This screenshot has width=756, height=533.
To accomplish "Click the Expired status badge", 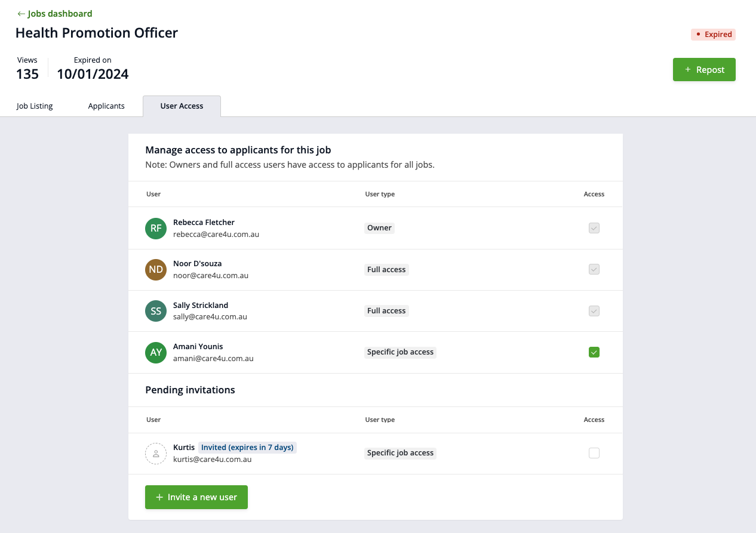I will [x=713, y=35].
